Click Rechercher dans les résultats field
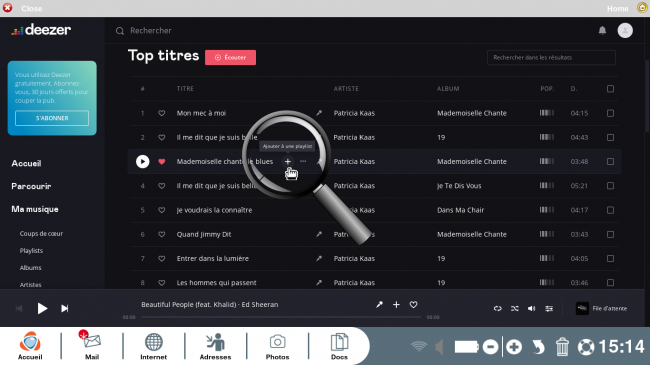 coord(551,57)
